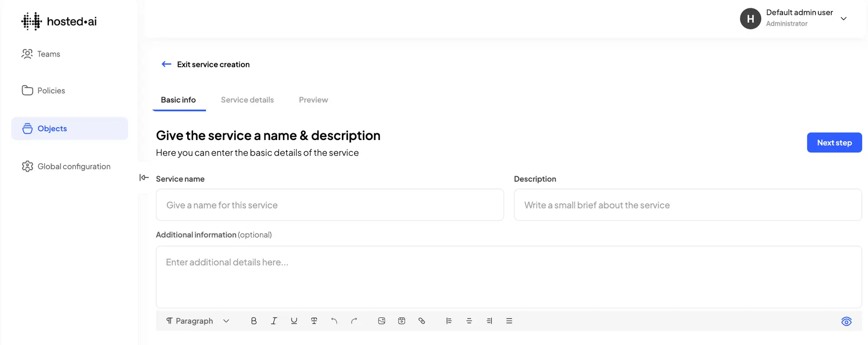Viewport: 868px width, 345px height.
Task: Click the hosted.ai logo
Action: [59, 21]
